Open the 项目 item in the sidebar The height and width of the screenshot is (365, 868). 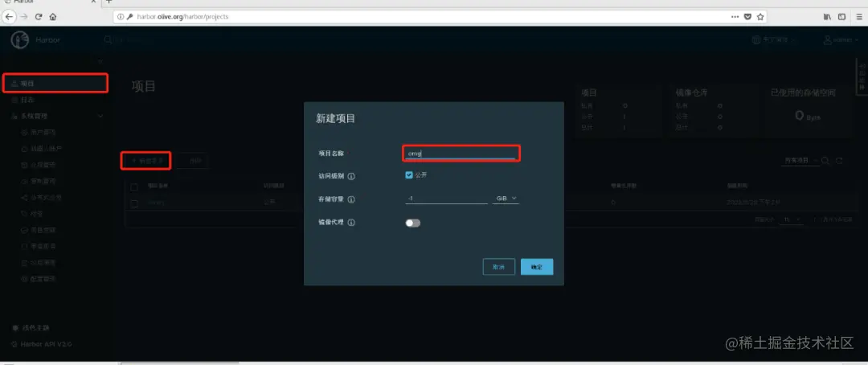coord(55,83)
